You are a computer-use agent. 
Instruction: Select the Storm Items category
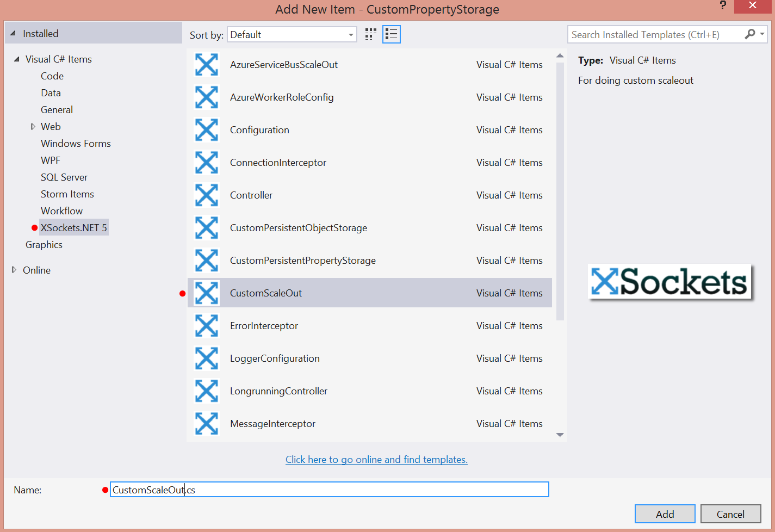click(67, 194)
